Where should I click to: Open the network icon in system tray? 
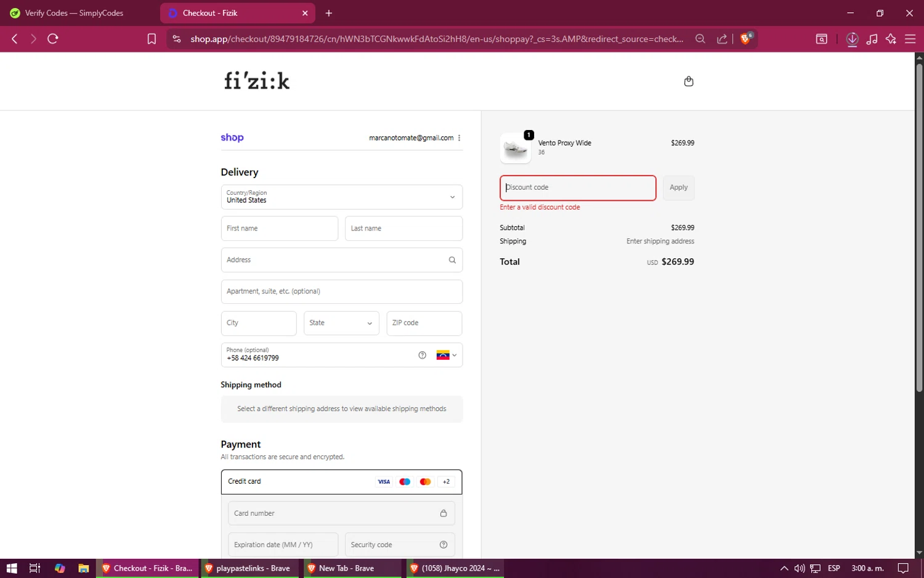tap(815, 568)
